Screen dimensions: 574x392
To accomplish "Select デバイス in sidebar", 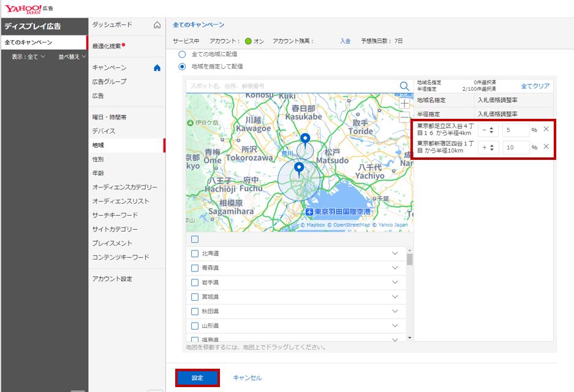I will (104, 131).
